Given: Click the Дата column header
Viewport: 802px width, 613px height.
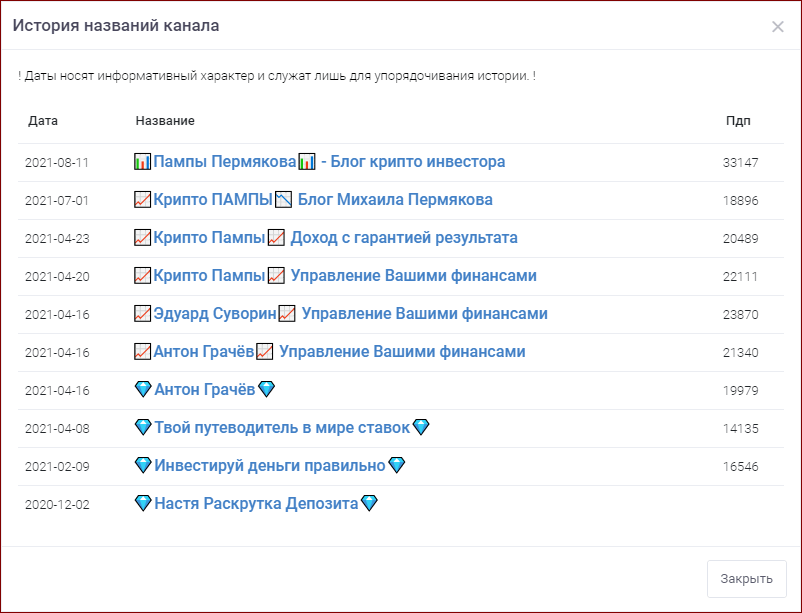Looking at the screenshot, I should click(42, 120).
